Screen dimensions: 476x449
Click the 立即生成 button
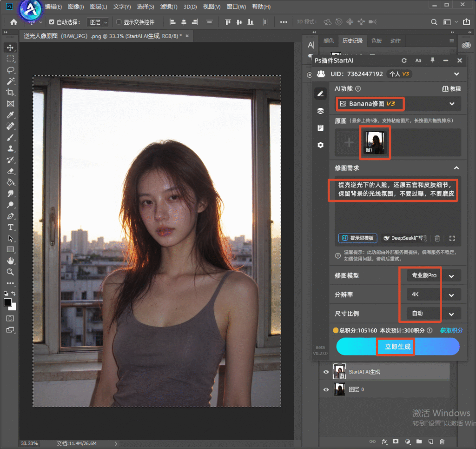click(x=398, y=347)
